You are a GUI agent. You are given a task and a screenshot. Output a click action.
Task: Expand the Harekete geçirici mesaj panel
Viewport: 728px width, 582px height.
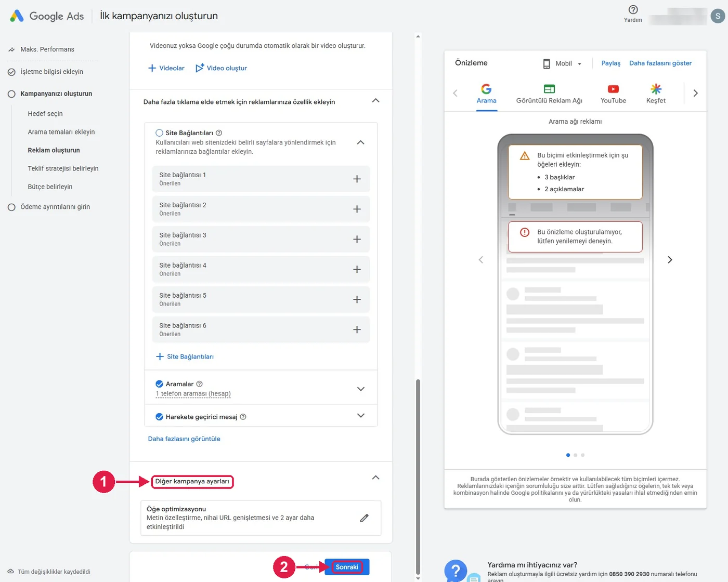click(360, 416)
